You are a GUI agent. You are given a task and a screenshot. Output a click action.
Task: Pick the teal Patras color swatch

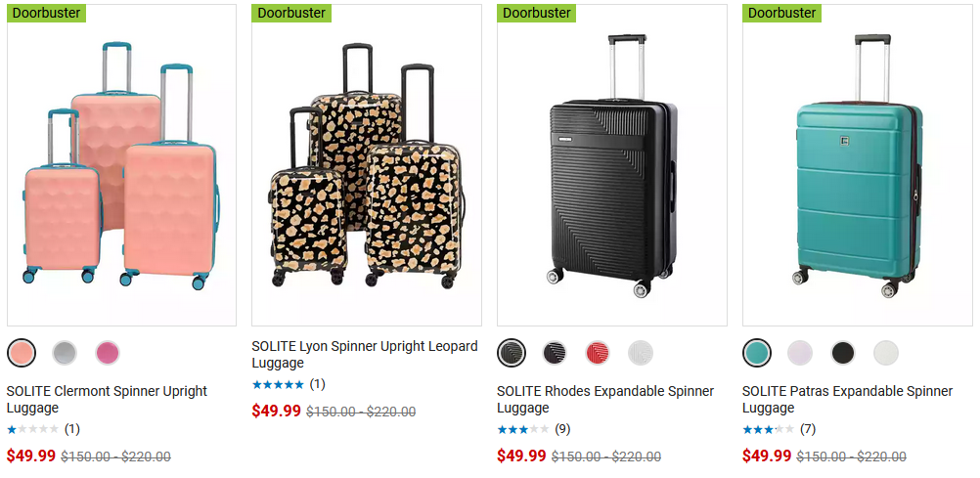[x=756, y=352]
